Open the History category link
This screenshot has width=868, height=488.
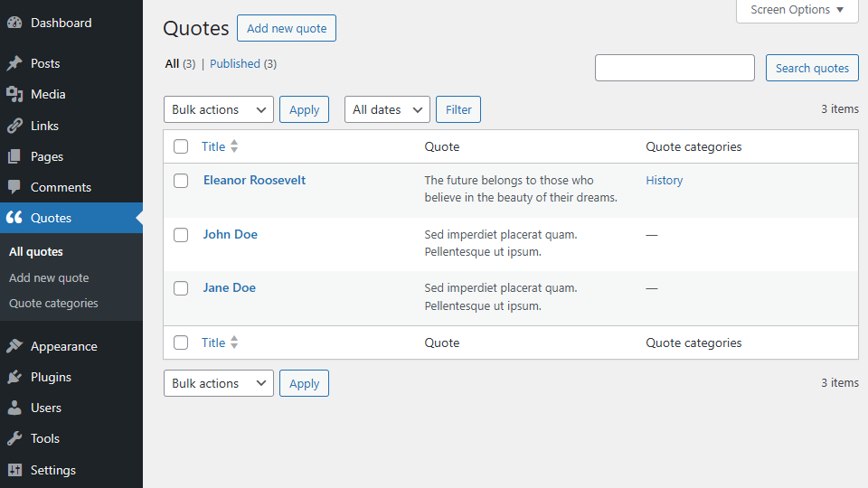click(665, 181)
